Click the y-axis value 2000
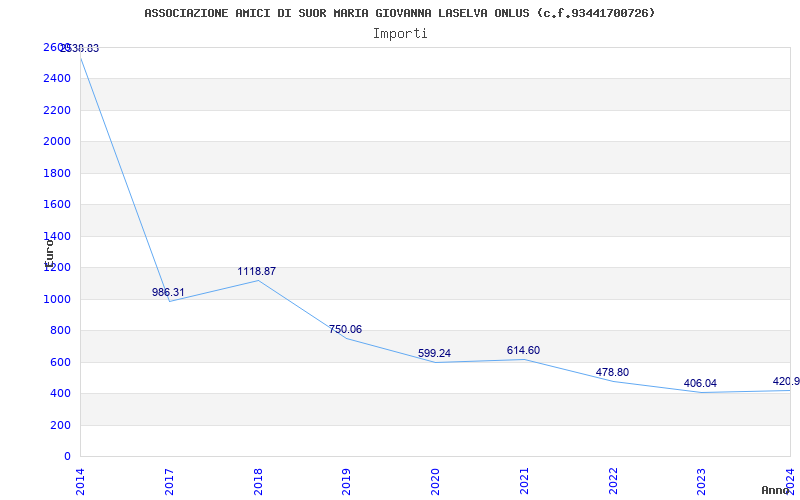Viewport: 800px width, 500px height. (57, 142)
